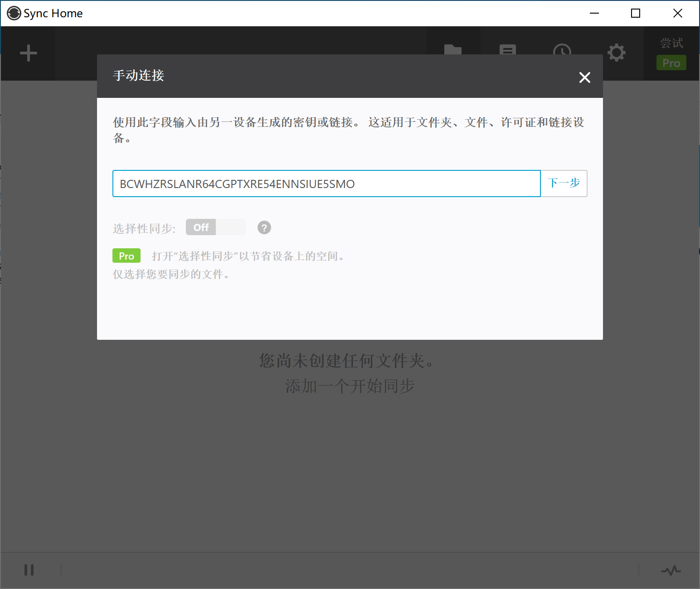Open the notifications list icon

508,50
